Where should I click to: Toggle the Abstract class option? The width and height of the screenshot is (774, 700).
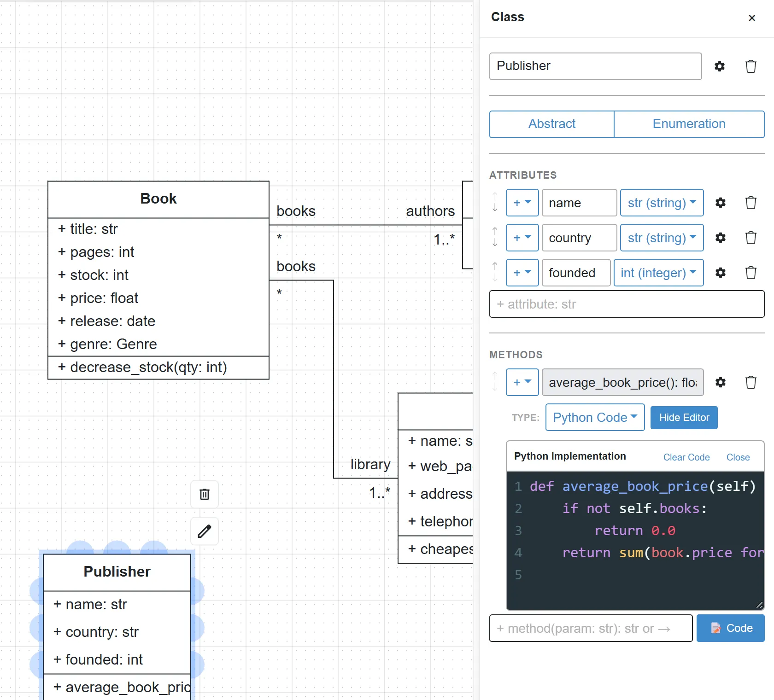pyautogui.click(x=552, y=124)
